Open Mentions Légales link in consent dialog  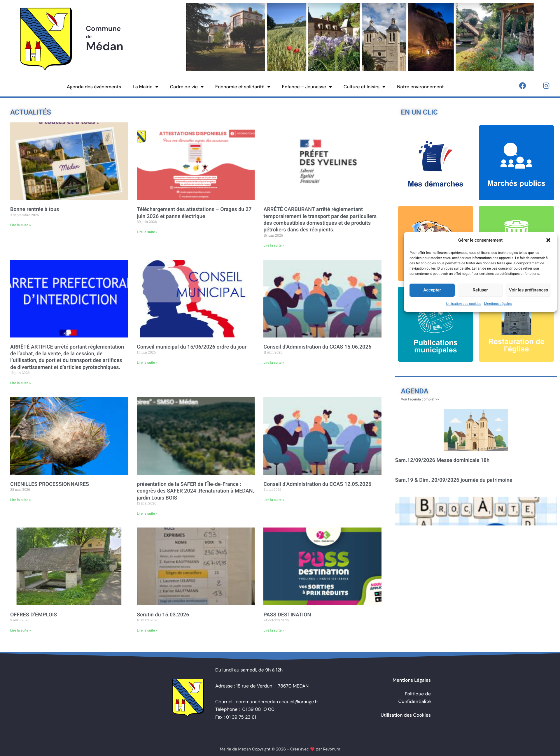pos(498,303)
